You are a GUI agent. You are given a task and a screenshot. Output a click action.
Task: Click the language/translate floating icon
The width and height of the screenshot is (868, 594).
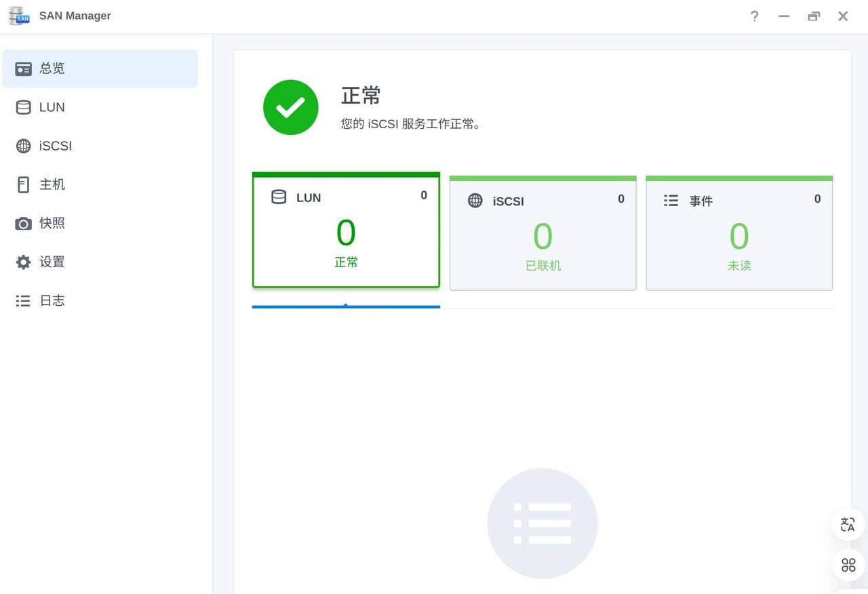847,524
